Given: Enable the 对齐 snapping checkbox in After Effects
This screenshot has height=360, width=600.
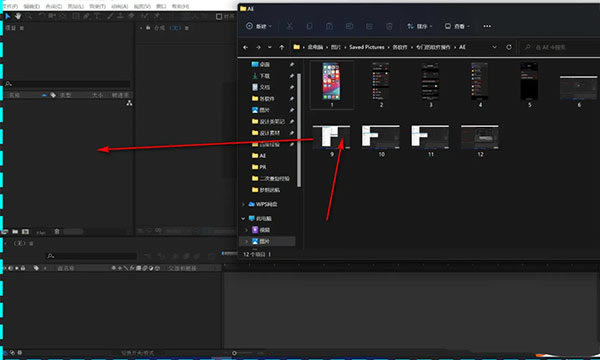Looking at the screenshot, I should (219, 16).
